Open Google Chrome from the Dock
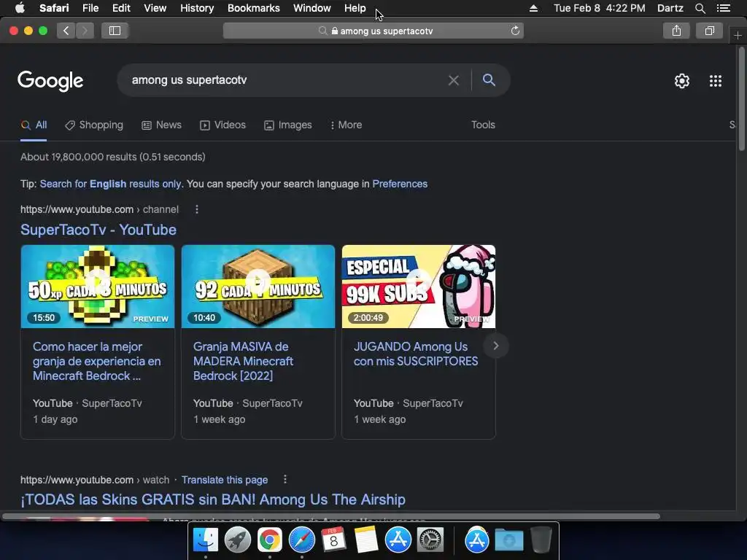 pos(270,540)
